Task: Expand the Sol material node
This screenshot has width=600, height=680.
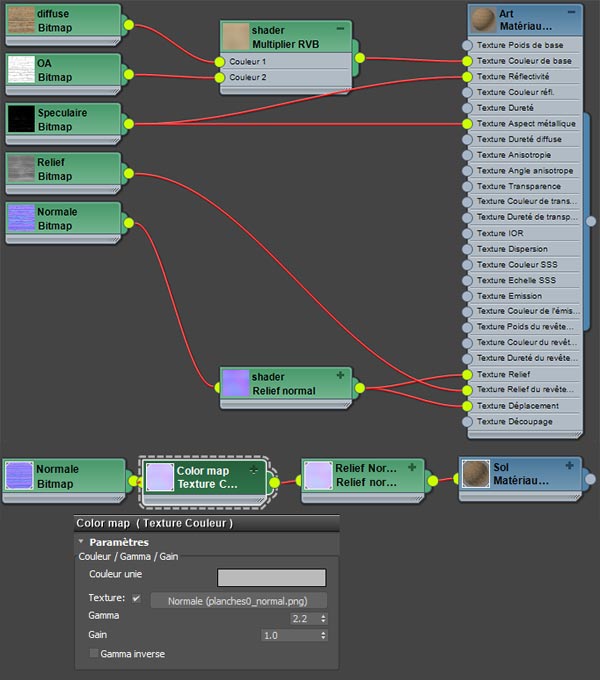Action: pyautogui.click(x=569, y=466)
